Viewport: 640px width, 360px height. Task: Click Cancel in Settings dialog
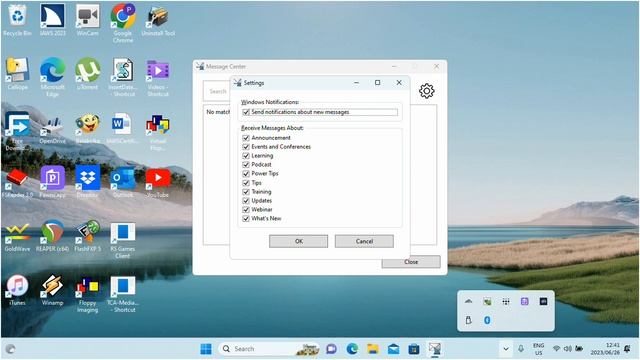(364, 241)
